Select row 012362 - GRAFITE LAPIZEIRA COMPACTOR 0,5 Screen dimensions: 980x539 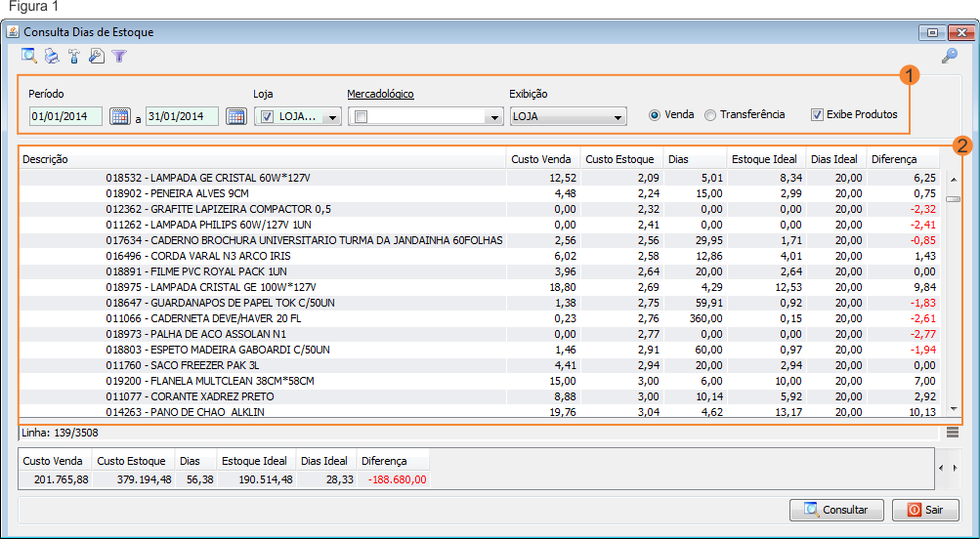pos(480,209)
